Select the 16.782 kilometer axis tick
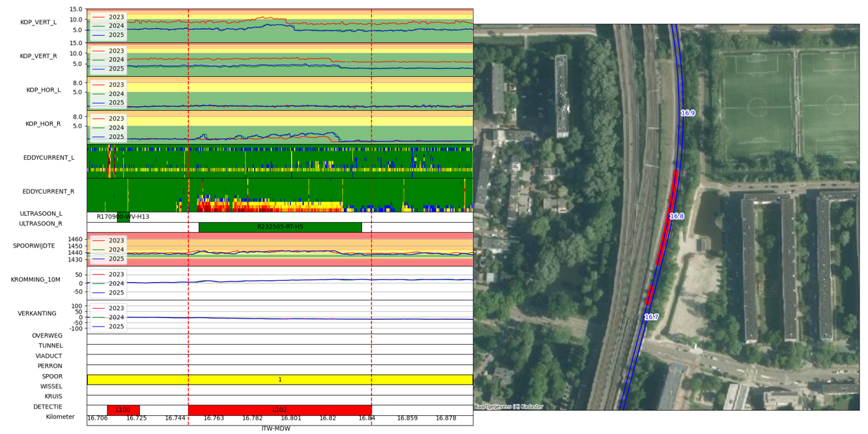 (x=252, y=418)
